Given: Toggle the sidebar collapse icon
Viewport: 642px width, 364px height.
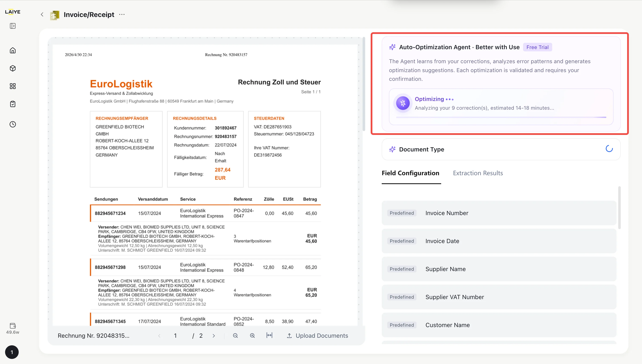Looking at the screenshot, I should click(x=13, y=26).
